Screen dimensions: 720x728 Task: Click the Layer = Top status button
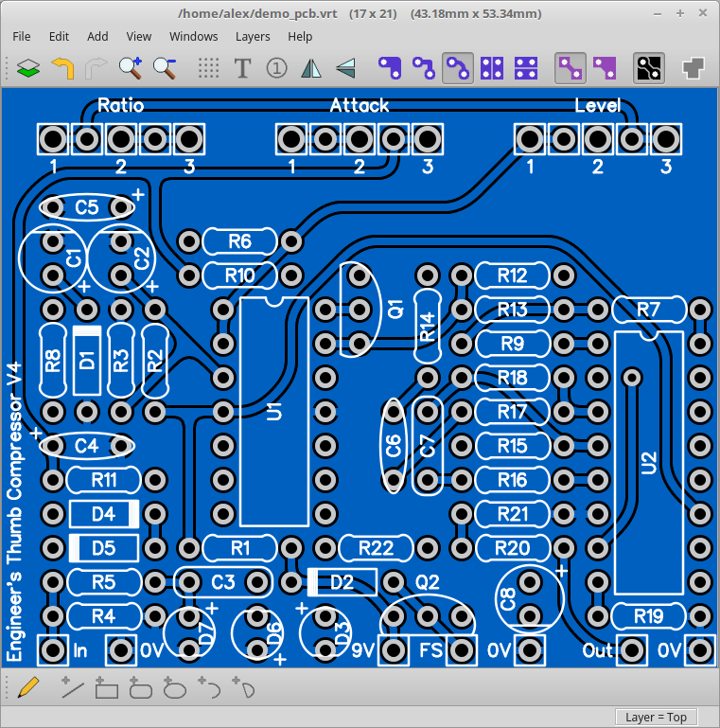tap(656, 717)
